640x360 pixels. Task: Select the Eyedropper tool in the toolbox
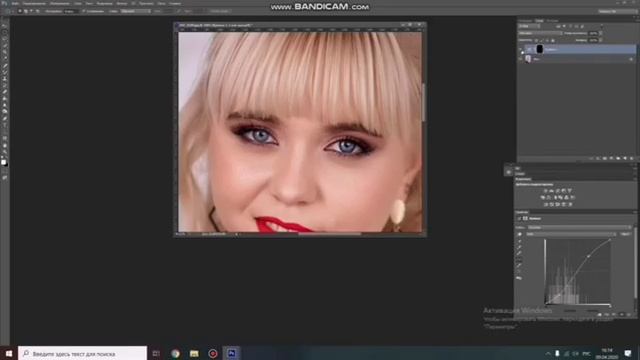click(4, 57)
